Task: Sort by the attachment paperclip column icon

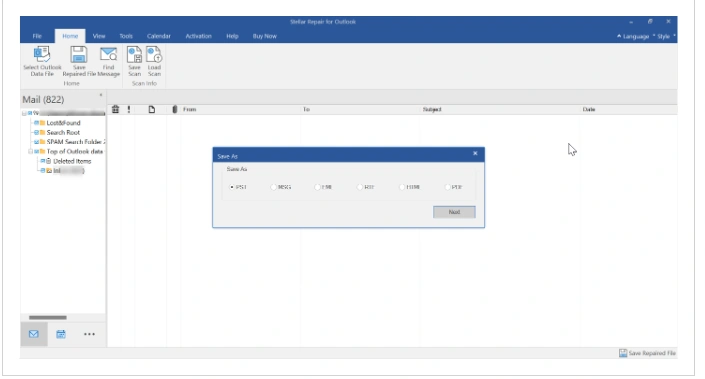Action: pyautogui.click(x=174, y=109)
